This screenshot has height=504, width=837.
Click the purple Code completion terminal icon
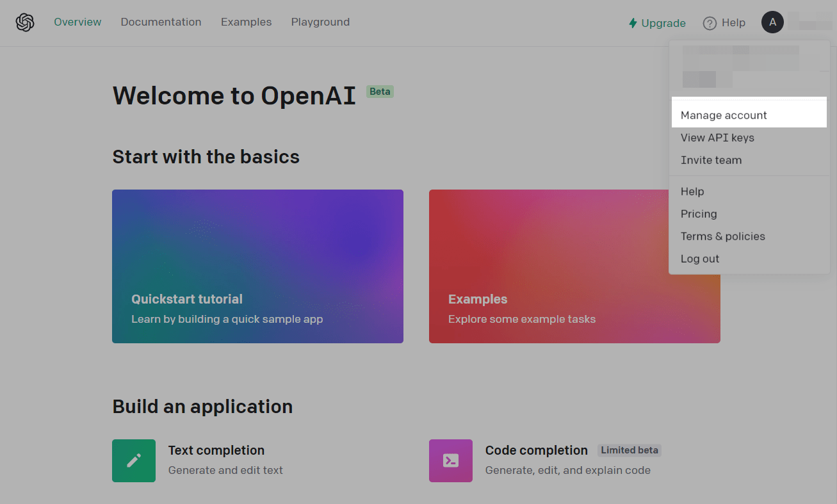(451, 460)
